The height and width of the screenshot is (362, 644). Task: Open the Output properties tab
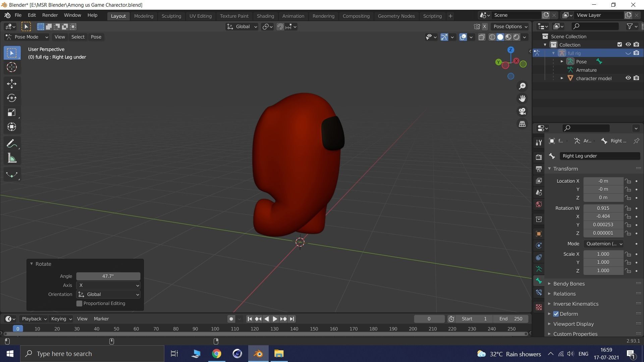539,169
